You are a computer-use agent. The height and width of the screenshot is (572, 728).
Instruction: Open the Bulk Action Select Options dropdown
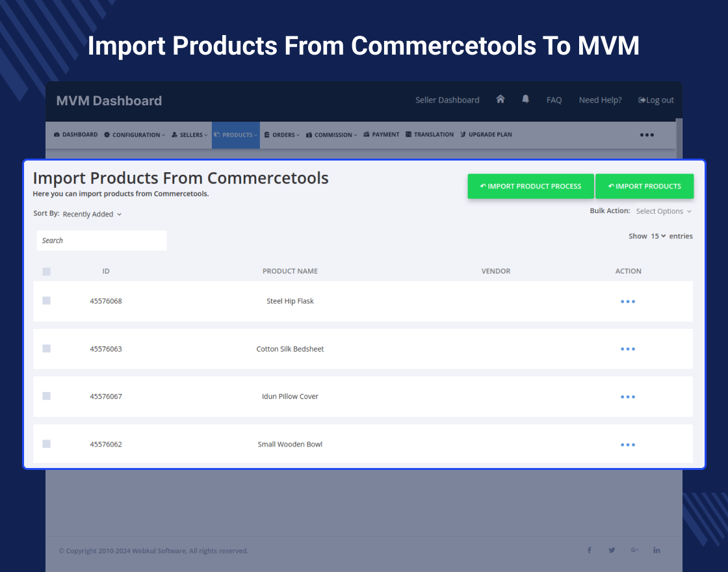pyautogui.click(x=664, y=211)
